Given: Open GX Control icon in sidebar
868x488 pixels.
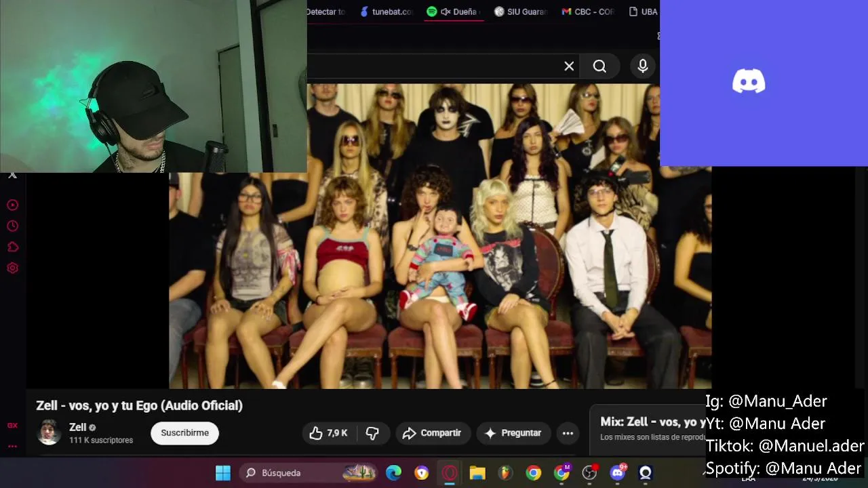Looking at the screenshot, I should 12,426.
